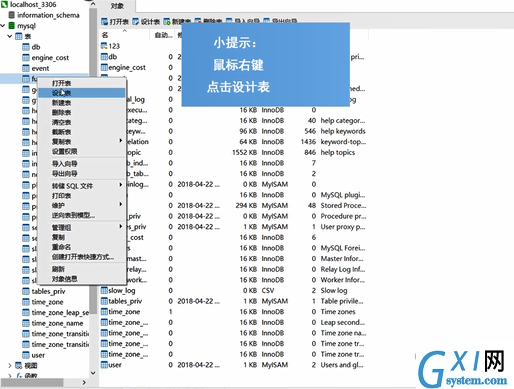The width and height of the screenshot is (514, 389).
Task: Choose 打印表 from the context menu
Action: [x=82, y=196]
